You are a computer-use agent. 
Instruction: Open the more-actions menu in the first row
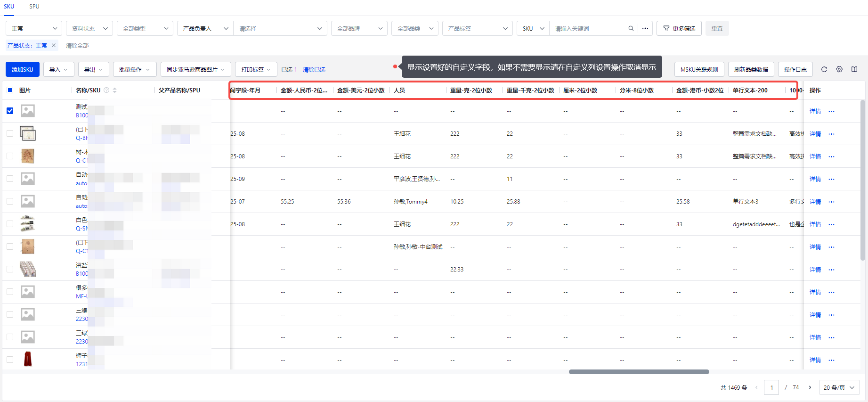point(831,111)
